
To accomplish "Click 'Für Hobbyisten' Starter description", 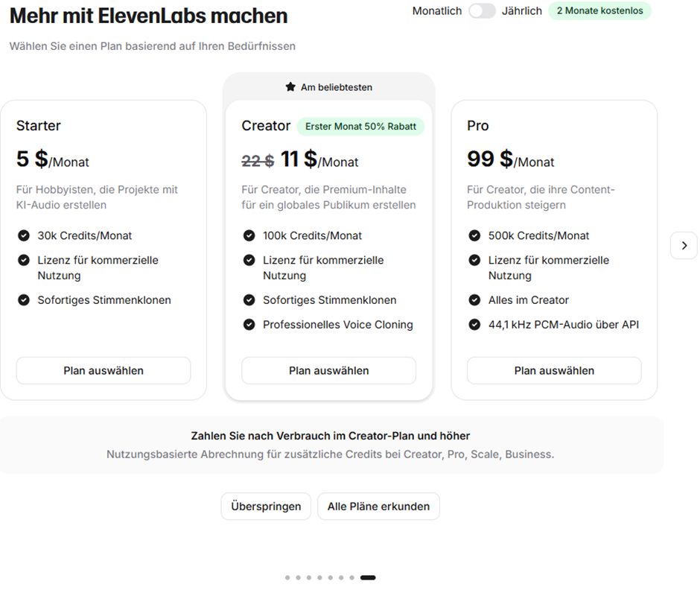I will tap(97, 197).
